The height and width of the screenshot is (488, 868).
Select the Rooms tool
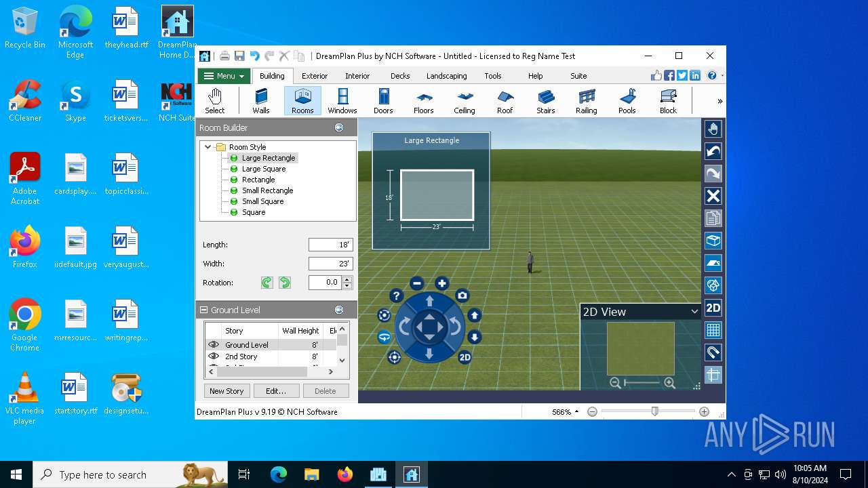click(302, 101)
